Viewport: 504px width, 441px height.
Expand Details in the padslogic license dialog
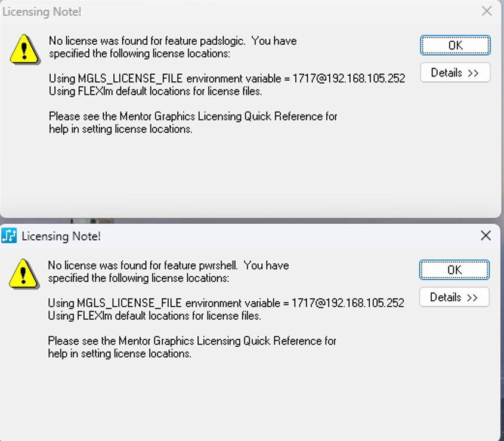click(455, 73)
